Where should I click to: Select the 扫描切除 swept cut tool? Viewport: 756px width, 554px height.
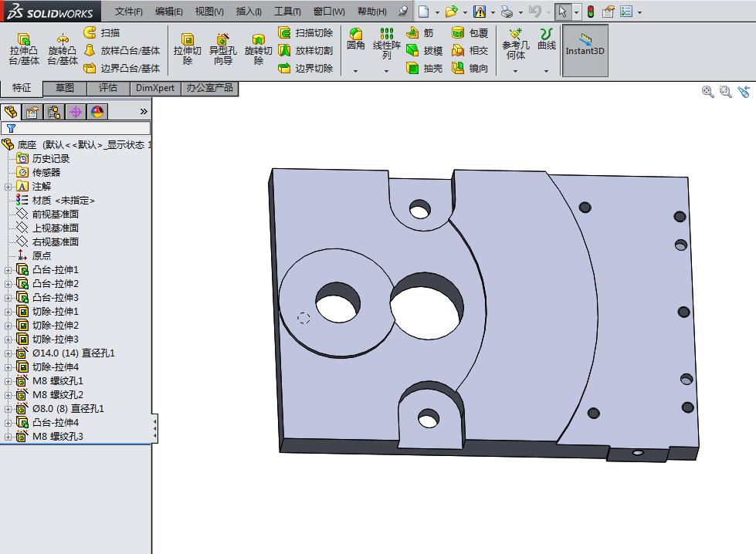(306, 32)
